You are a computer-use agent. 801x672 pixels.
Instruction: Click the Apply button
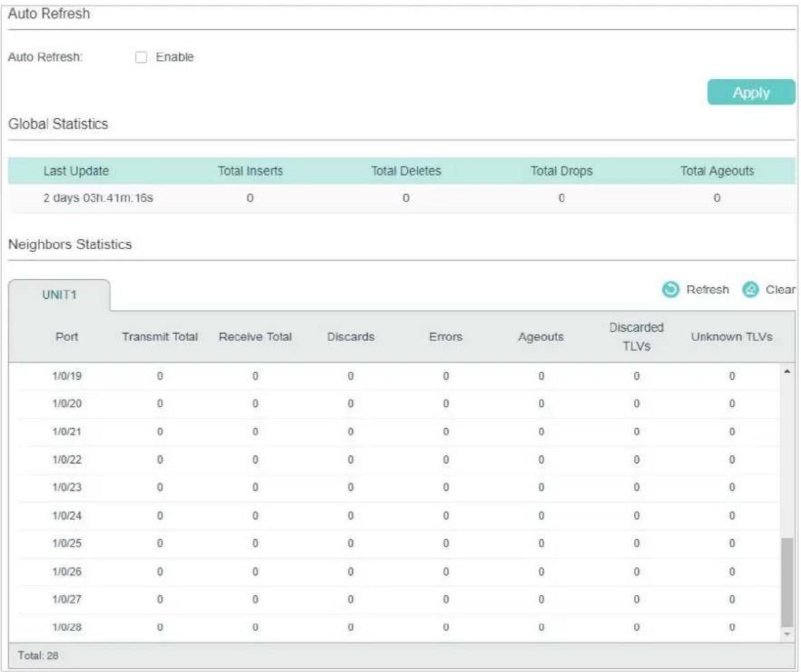(751, 93)
